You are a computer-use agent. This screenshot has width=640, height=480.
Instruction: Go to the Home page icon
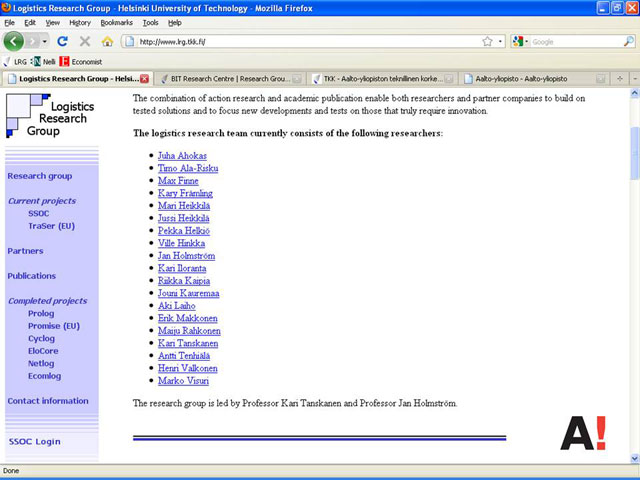(107, 42)
